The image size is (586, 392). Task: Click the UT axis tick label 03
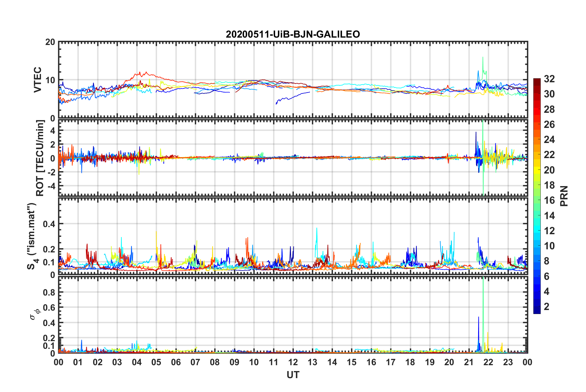coord(117,362)
